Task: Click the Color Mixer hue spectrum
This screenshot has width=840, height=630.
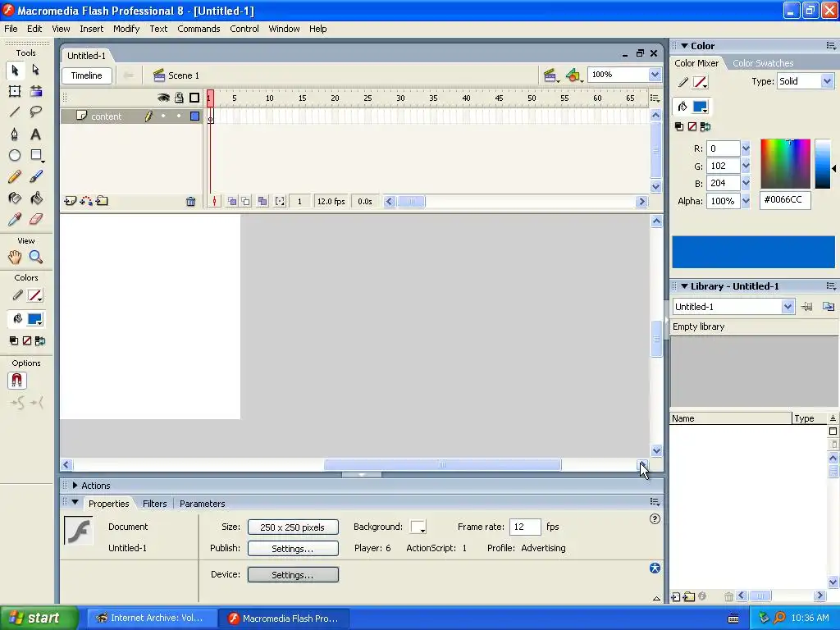Action: point(785,164)
